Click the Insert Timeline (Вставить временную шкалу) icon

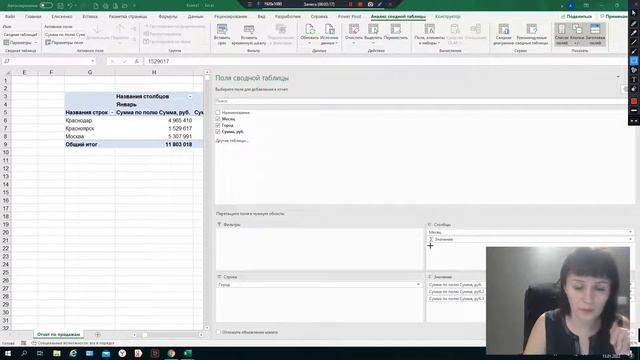[249, 29]
